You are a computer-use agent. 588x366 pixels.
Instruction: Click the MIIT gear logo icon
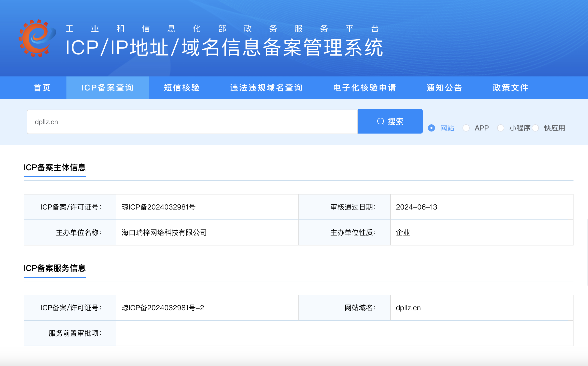37,38
